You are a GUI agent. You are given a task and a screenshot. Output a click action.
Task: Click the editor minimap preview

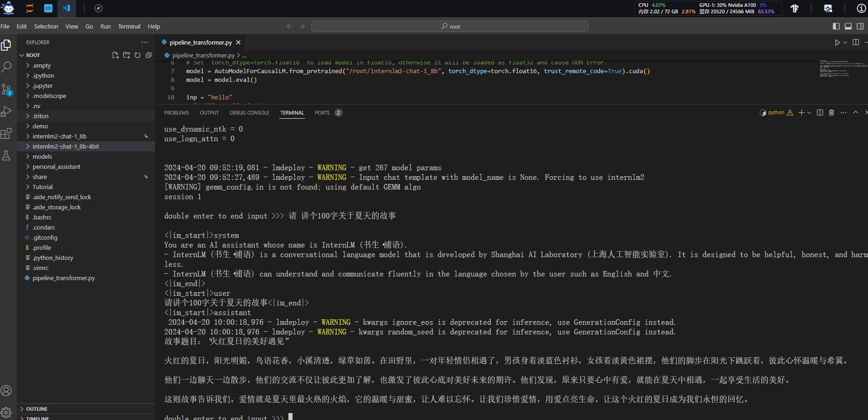(x=842, y=68)
